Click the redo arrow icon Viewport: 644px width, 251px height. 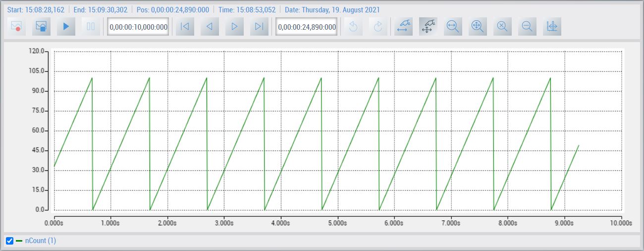coord(378,26)
